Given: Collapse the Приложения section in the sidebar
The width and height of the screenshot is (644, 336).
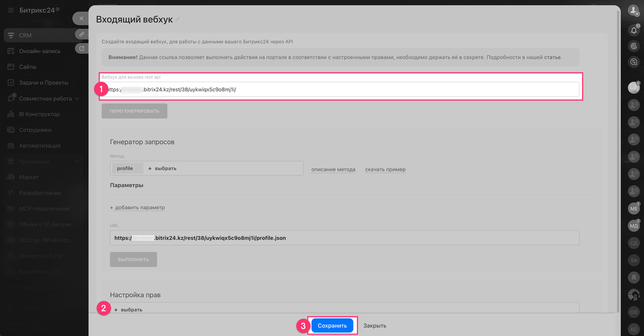Looking at the screenshot, I should coord(77,161).
